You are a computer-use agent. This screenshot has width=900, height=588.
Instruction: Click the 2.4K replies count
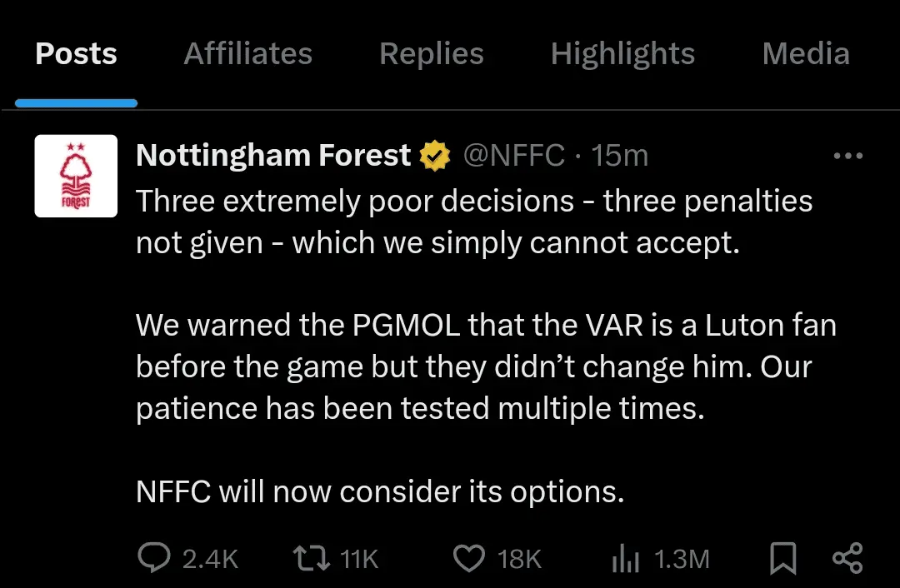(x=210, y=559)
